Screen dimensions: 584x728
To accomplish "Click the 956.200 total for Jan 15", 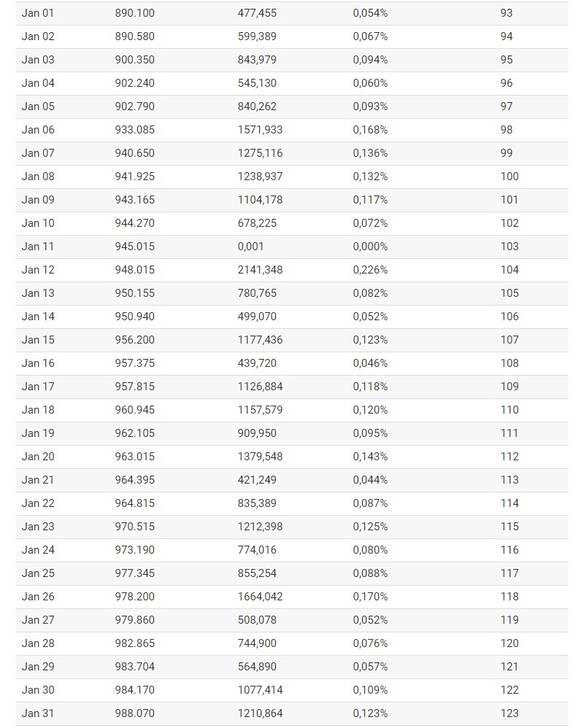I will [x=135, y=340].
